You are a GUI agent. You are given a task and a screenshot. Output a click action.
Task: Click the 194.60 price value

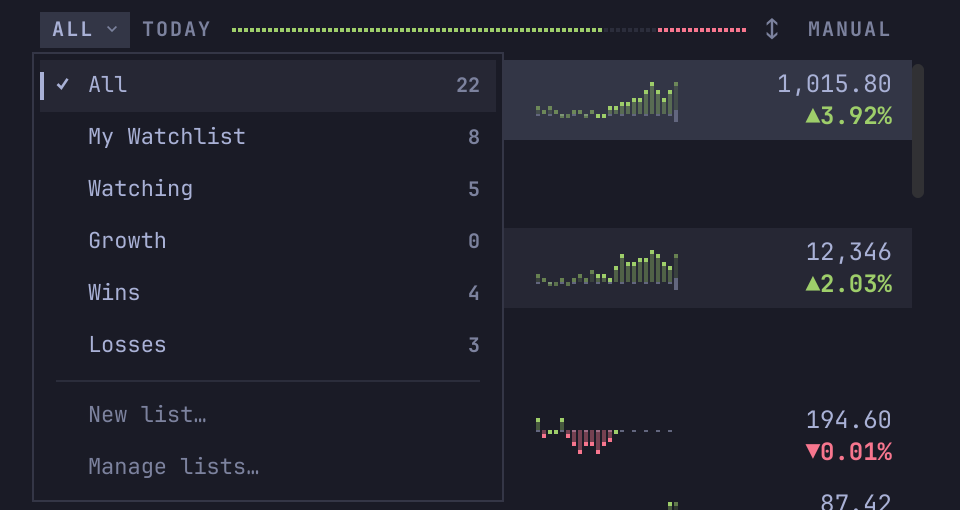[849, 421]
